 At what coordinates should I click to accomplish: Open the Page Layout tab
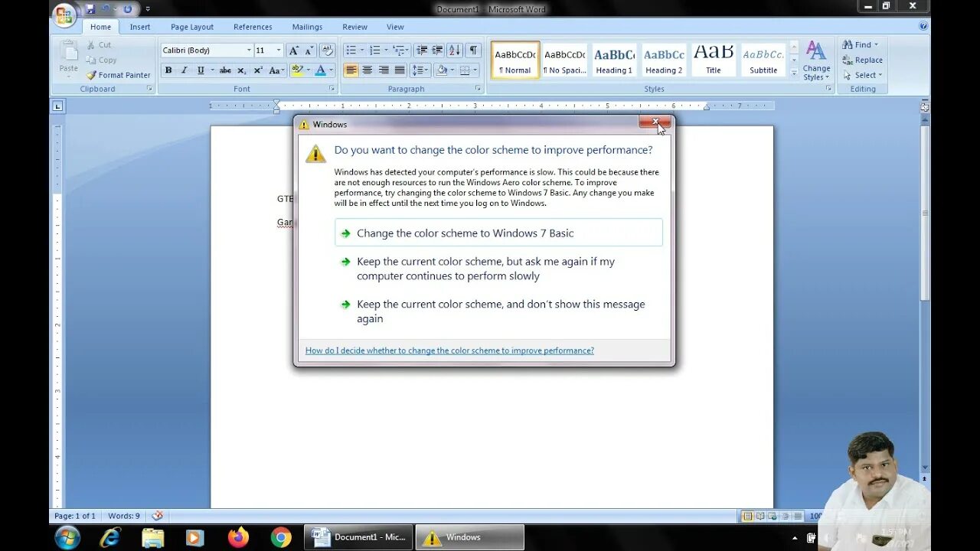click(192, 27)
